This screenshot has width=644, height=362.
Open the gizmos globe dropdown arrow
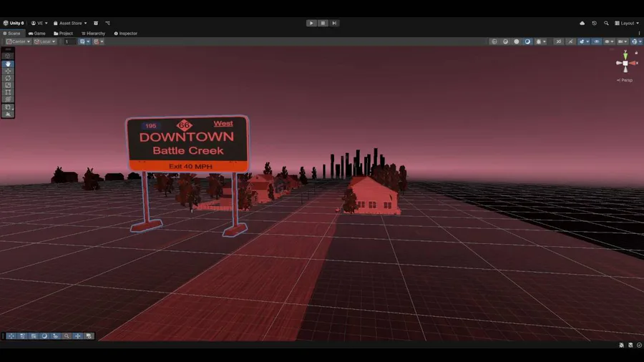[640, 41]
